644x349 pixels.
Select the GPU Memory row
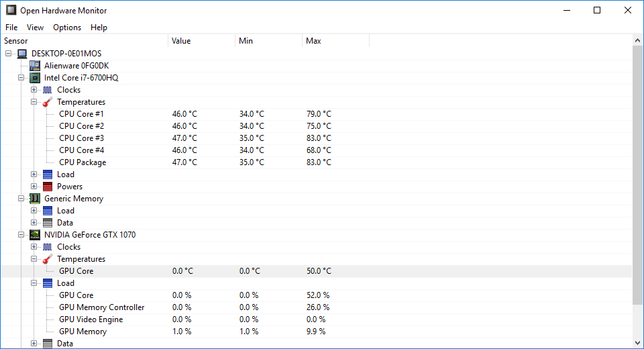coord(316,332)
